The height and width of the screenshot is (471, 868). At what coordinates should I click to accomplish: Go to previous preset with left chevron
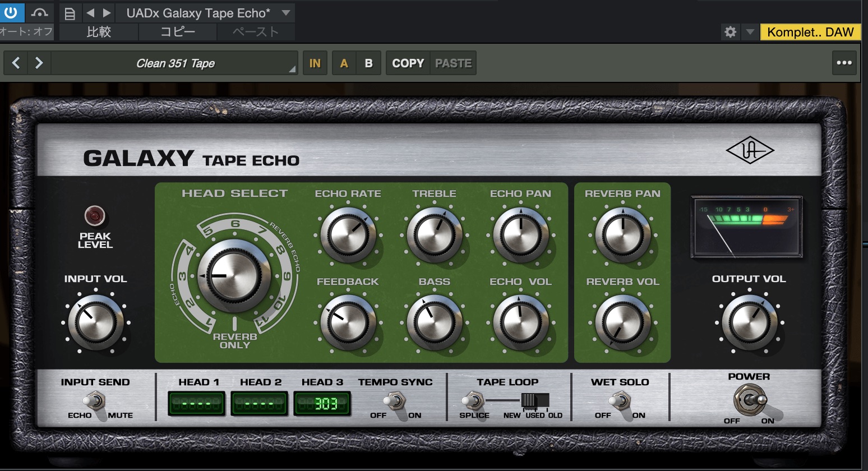(16, 63)
